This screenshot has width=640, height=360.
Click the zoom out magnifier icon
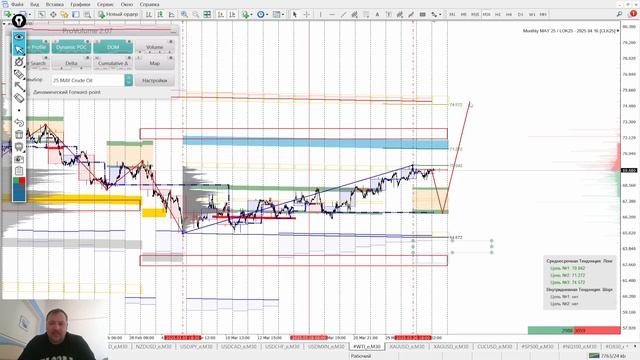click(x=196, y=14)
